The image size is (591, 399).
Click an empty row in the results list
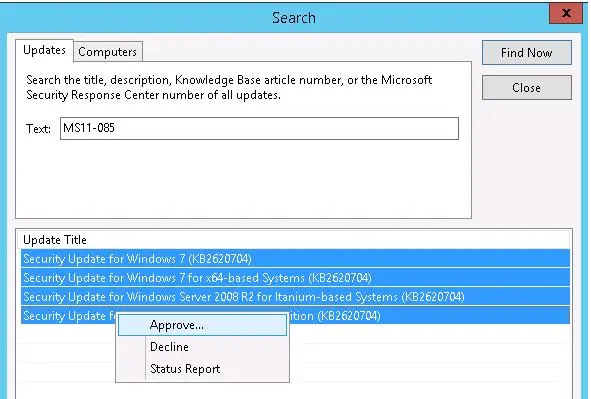coord(430,352)
